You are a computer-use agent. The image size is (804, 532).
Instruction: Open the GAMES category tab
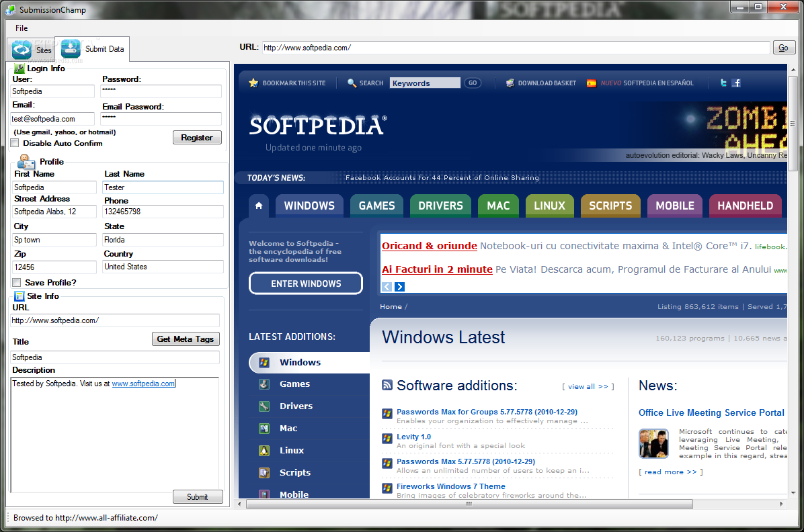point(377,206)
